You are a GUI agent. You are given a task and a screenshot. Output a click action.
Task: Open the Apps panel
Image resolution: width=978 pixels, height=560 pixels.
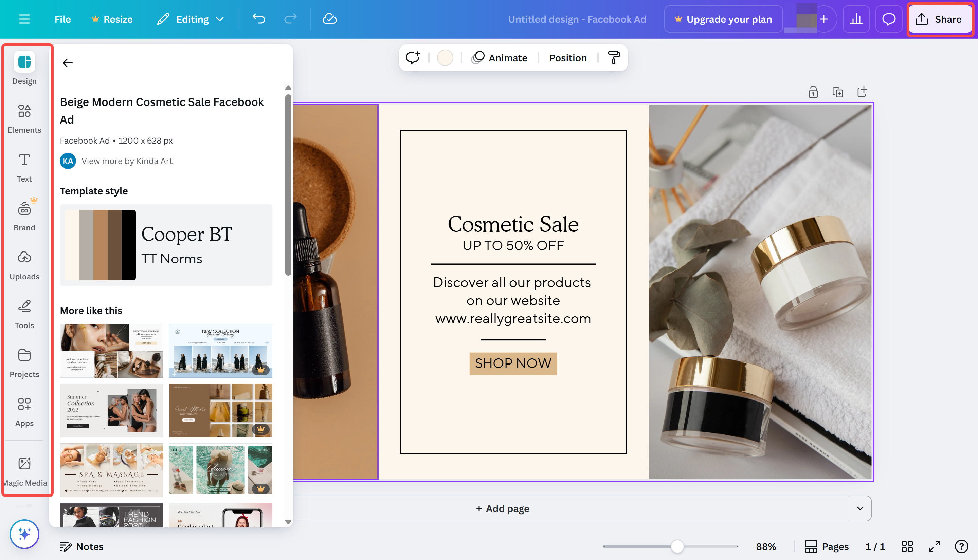click(24, 411)
